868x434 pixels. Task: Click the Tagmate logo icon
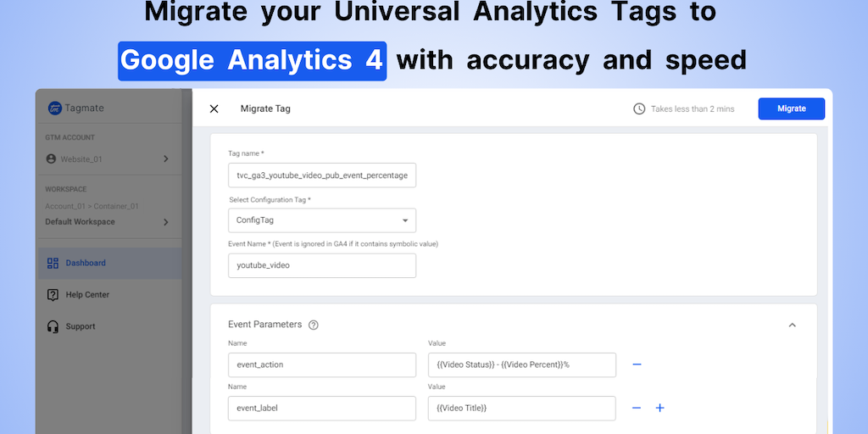click(x=54, y=108)
